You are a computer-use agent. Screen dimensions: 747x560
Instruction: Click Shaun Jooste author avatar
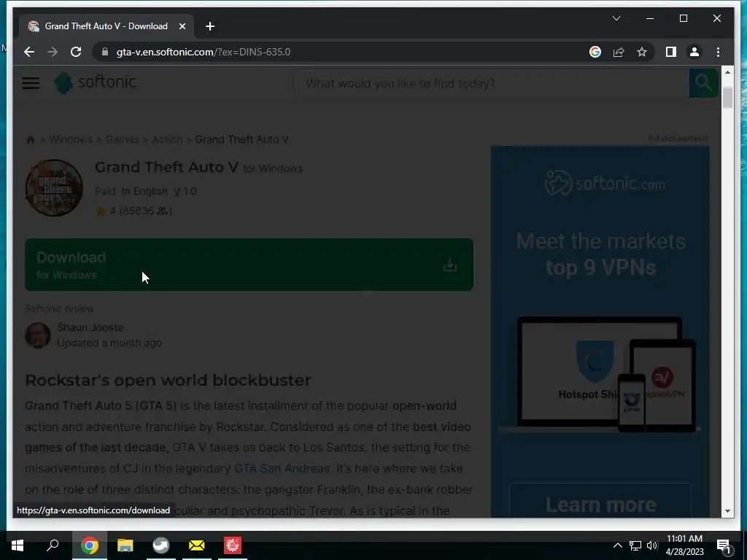[x=38, y=335]
